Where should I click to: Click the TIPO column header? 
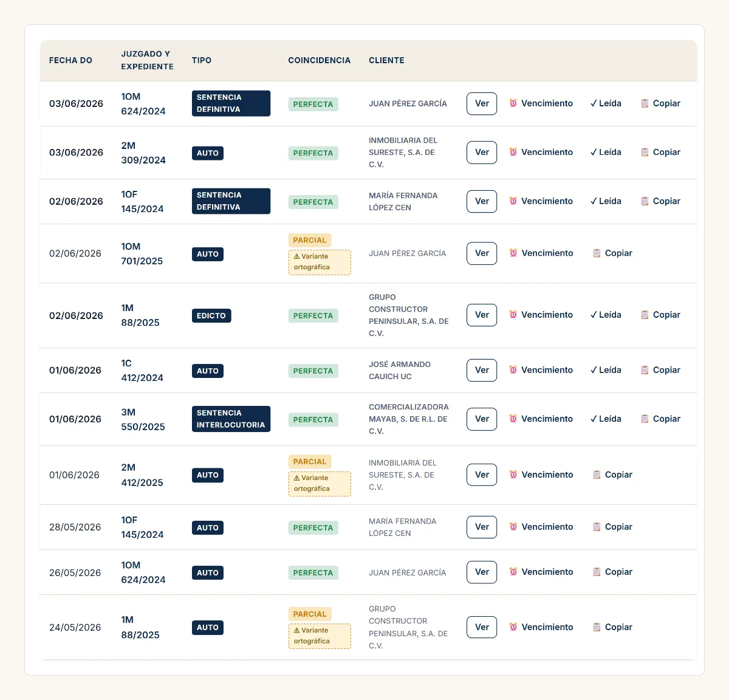point(202,60)
